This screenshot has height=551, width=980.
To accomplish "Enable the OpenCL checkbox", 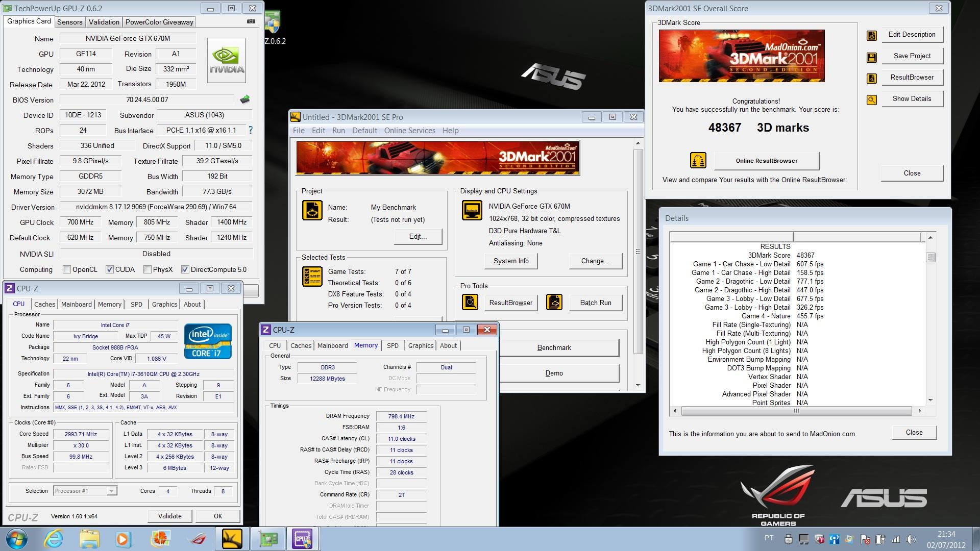I will tap(66, 269).
